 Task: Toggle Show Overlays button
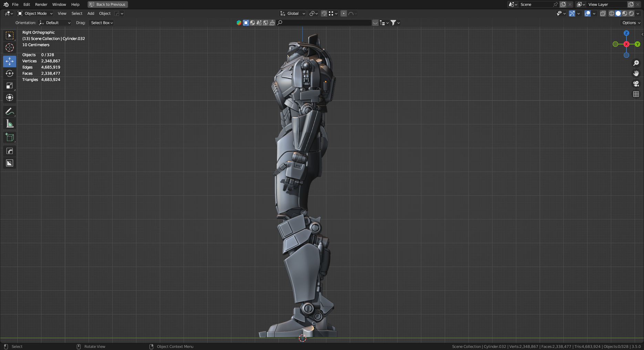588,13
